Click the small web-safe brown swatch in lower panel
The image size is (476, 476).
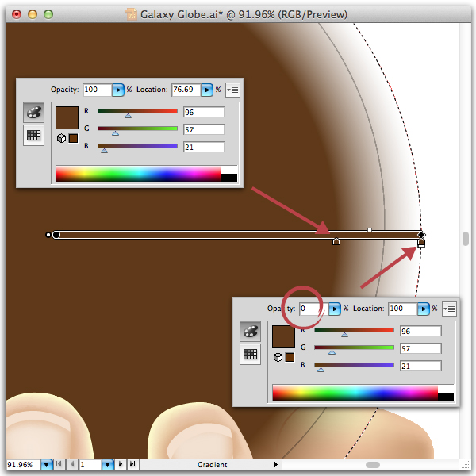point(290,357)
